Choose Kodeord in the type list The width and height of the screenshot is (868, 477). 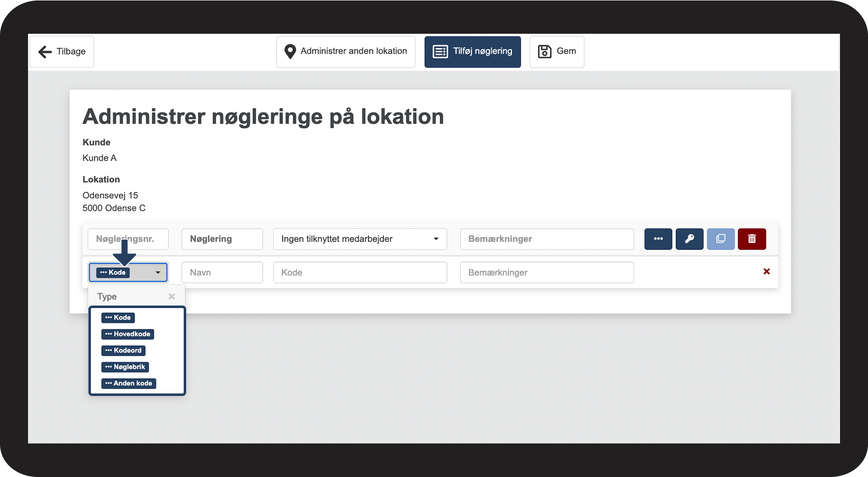click(x=123, y=351)
